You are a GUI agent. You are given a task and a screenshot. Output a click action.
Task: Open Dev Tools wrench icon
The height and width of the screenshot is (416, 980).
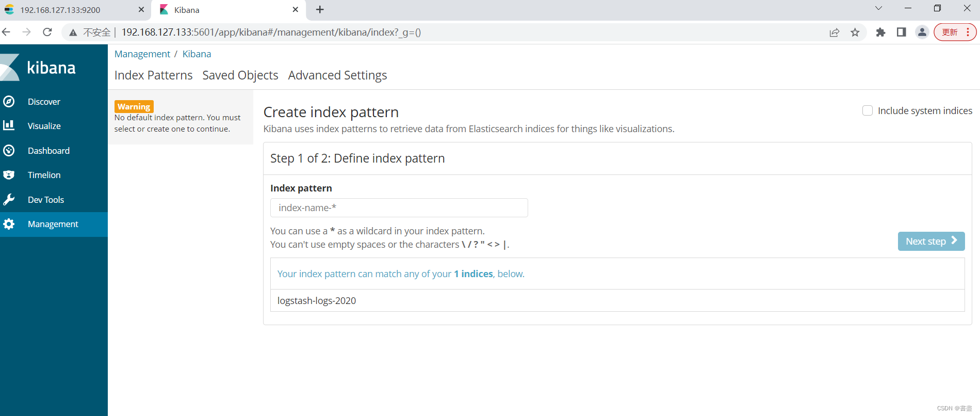(x=9, y=199)
